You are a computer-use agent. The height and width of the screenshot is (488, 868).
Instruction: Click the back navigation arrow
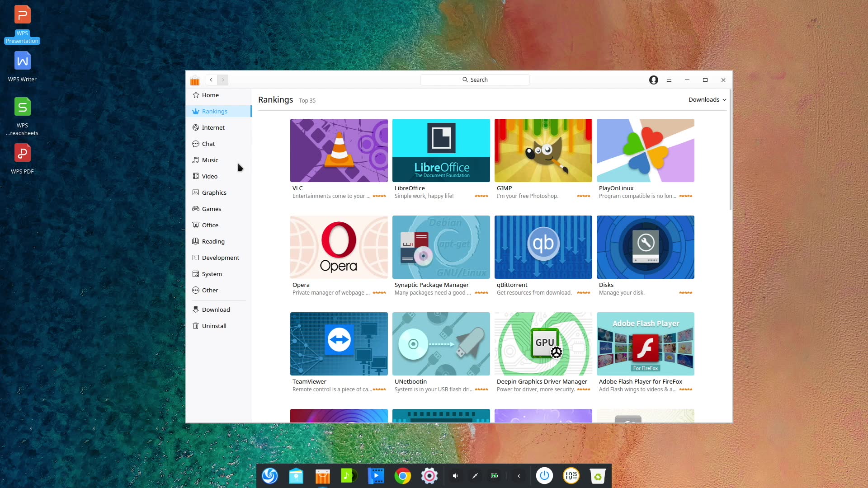point(211,80)
